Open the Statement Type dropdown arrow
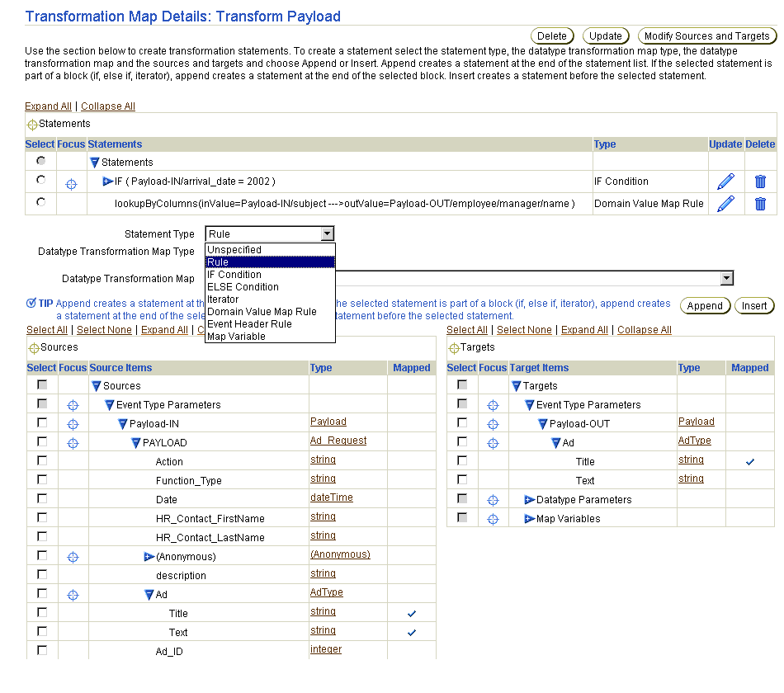 (327, 233)
